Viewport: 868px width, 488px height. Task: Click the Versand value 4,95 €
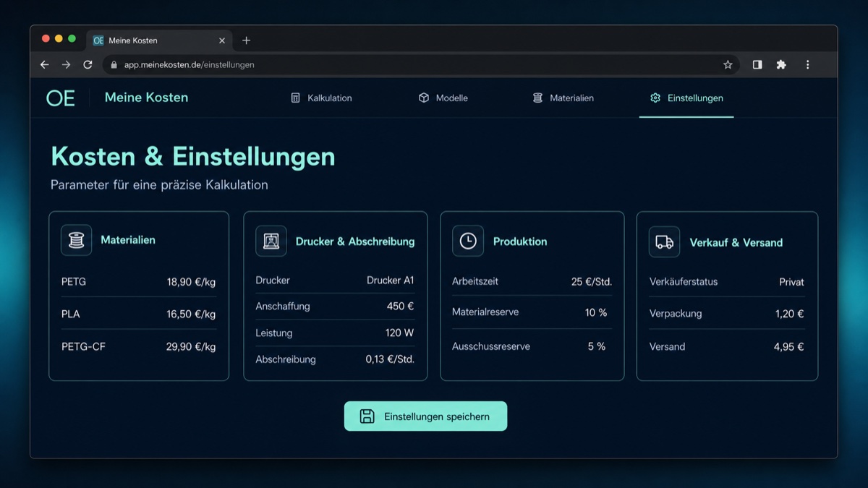coord(789,347)
